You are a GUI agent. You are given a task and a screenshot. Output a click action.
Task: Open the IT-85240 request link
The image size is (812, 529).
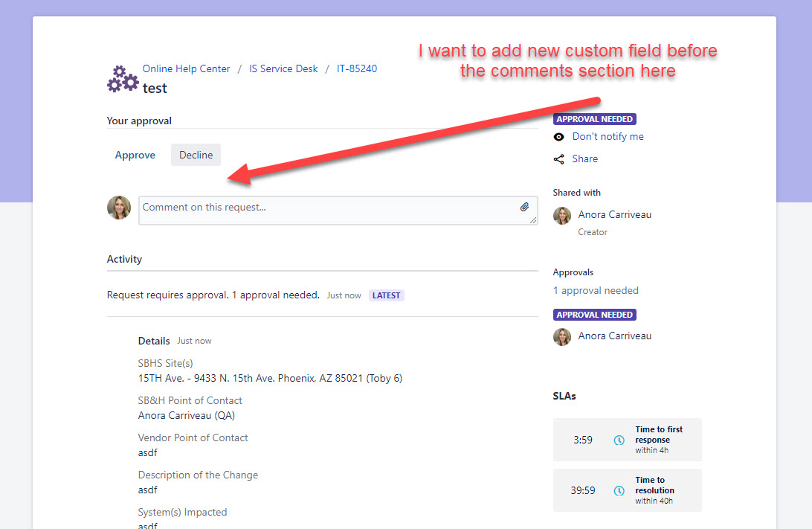coord(357,69)
